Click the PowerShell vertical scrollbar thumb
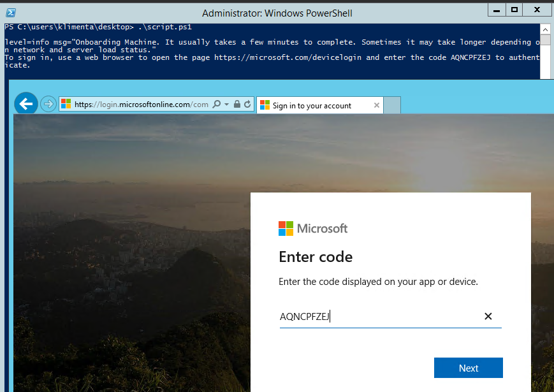 coord(545,40)
